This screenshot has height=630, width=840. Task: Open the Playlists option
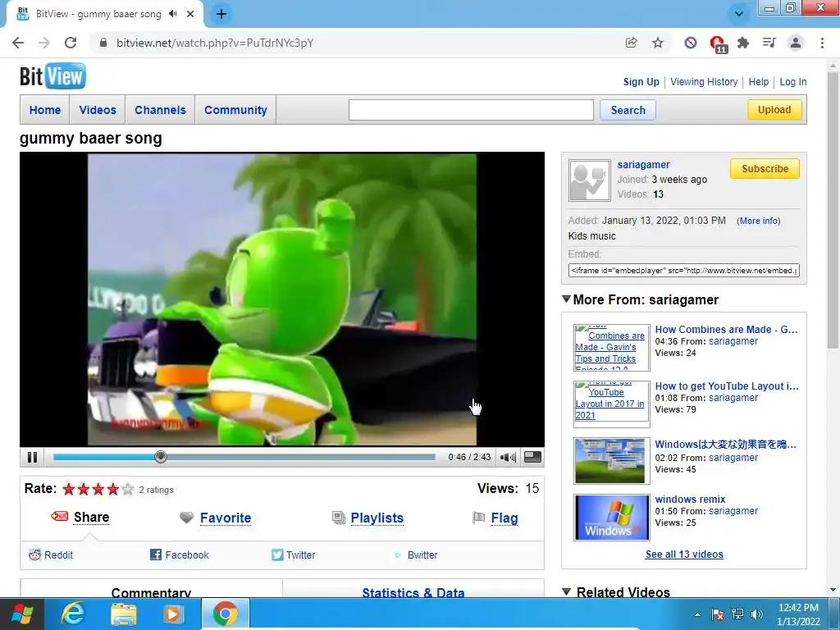[377, 518]
